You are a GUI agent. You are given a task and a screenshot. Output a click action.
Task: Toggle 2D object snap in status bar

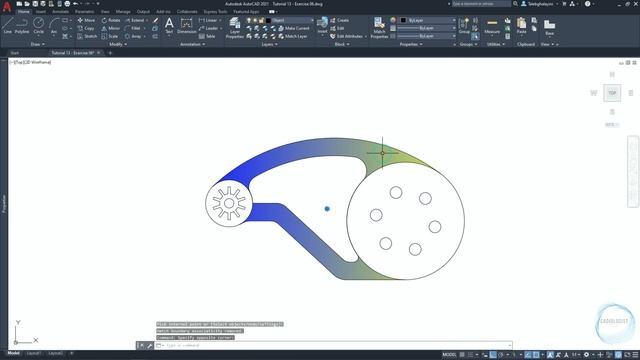[536, 355]
